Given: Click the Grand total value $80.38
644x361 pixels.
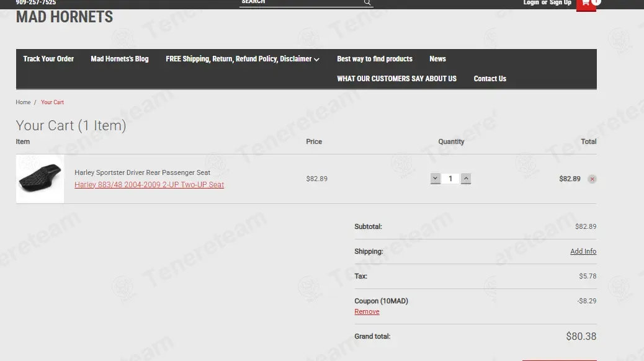Looking at the screenshot, I should coord(581,336).
